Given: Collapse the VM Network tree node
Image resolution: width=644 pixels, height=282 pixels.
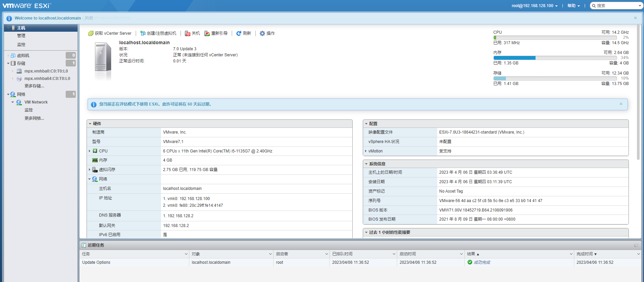Looking at the screenshot, I should pyautogui.click(x=13, y=102).
